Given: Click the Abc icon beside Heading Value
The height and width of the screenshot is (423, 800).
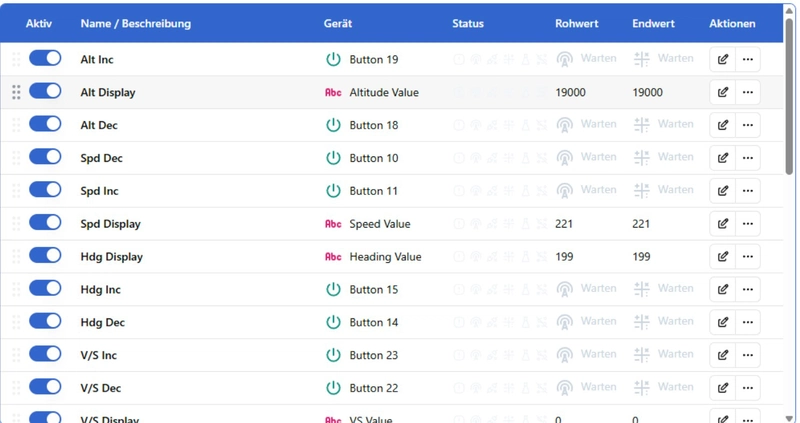Looking at the screenshot, I should coord(334,257).
